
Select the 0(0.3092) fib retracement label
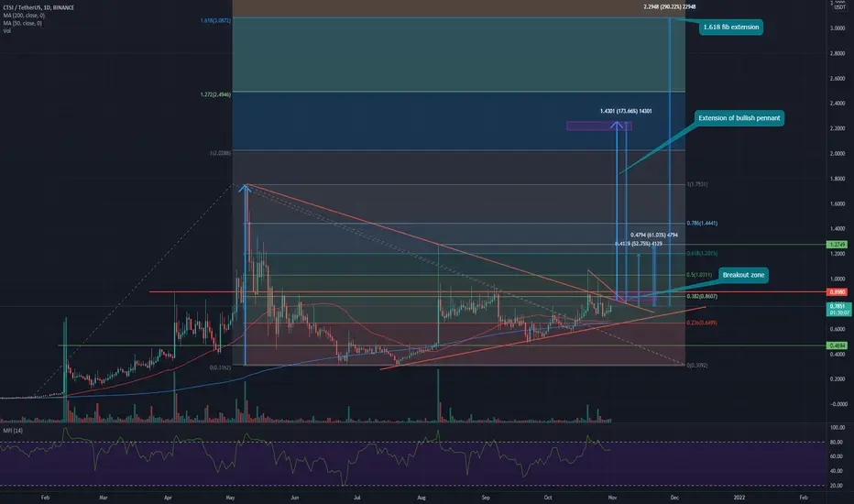(x=697, y=366)
